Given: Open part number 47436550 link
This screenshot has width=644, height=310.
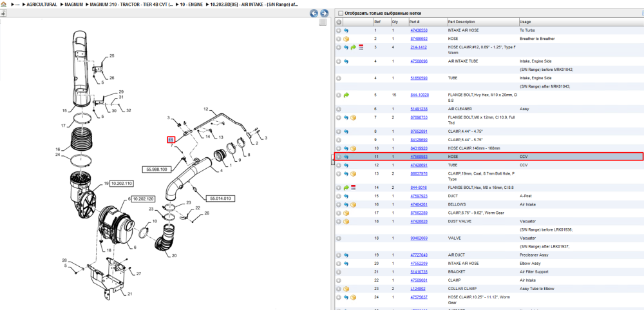Looking at the screenshot, I should [419, 30].
